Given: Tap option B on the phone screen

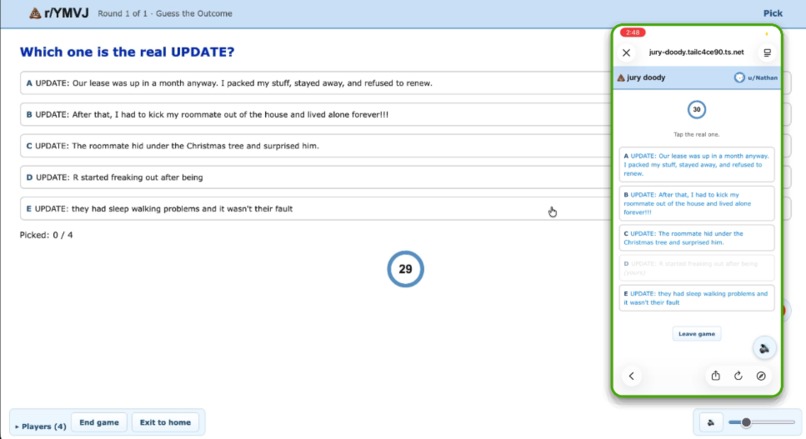Looking at the screenshot, I should coord(697,204).
